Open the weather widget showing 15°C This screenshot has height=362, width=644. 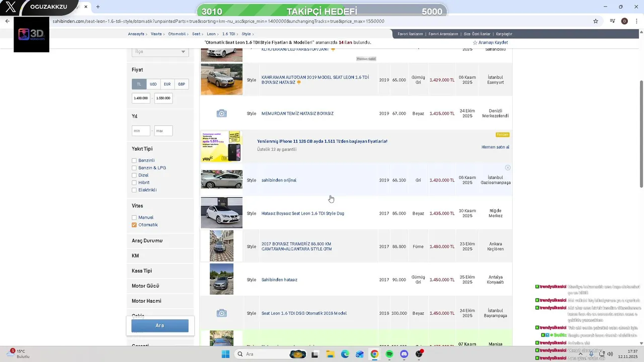[x=19, y=354]
